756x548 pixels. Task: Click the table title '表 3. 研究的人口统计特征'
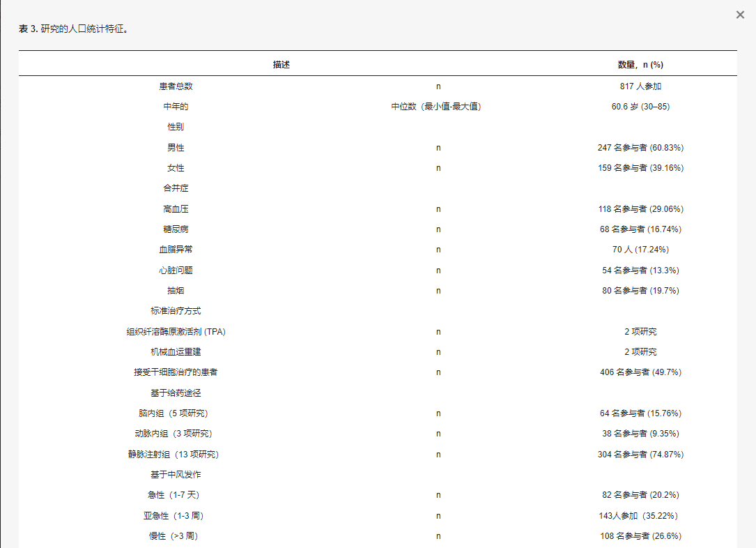tap(73, 29)
